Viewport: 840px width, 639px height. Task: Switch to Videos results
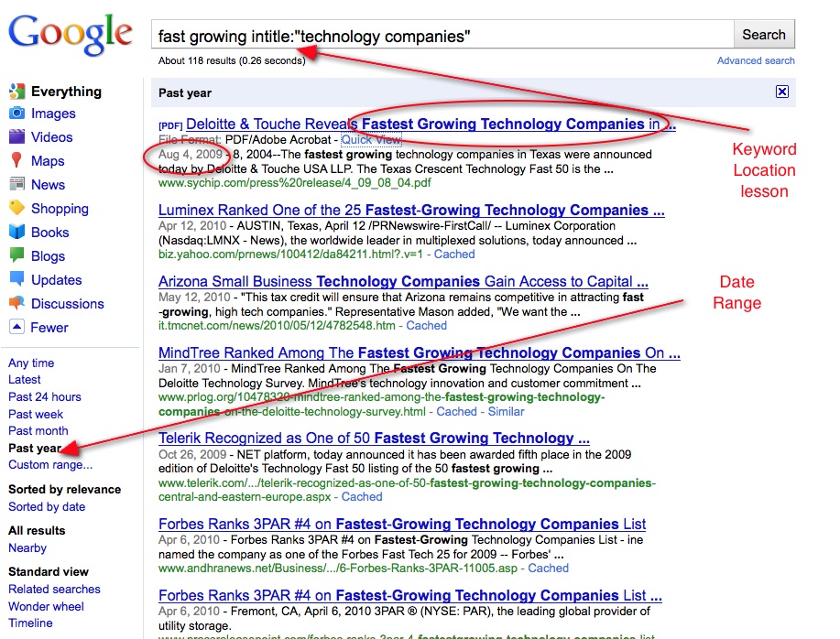click(x=51, y=137)
